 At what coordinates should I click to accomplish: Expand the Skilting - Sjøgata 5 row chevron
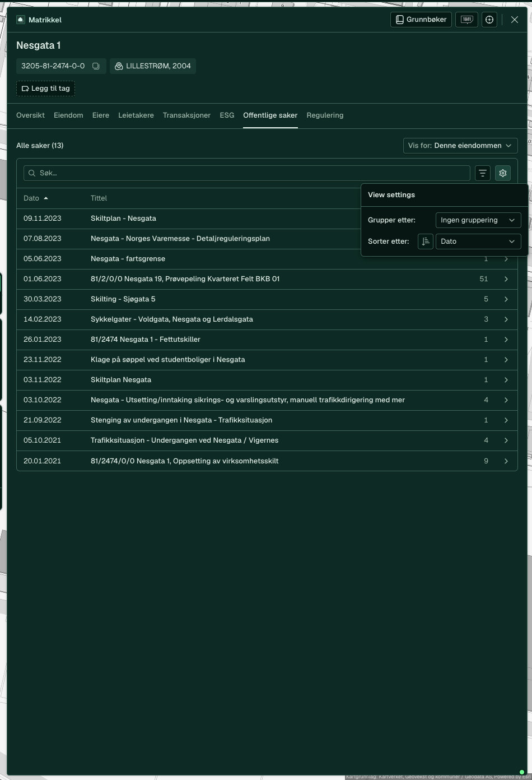[x=506, y=299]
